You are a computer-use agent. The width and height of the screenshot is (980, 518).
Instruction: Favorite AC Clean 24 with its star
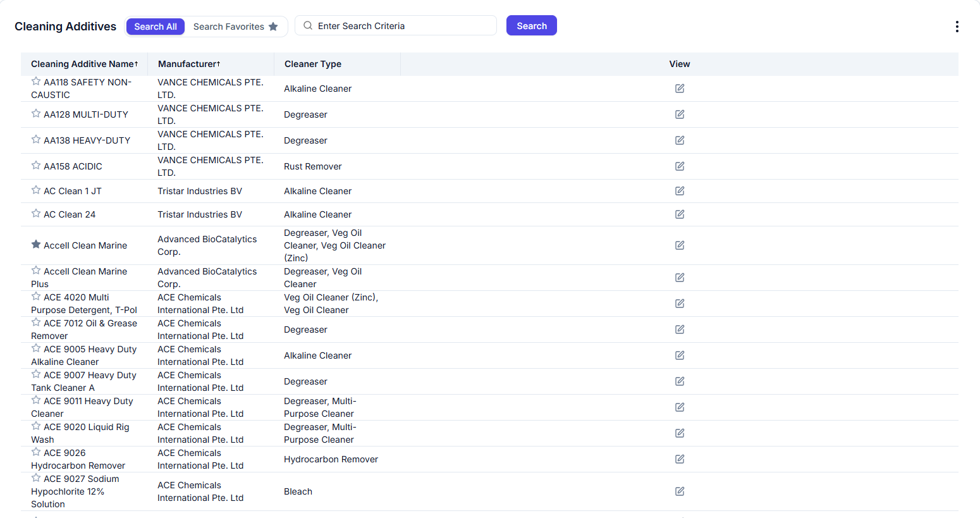pos(36,214)
